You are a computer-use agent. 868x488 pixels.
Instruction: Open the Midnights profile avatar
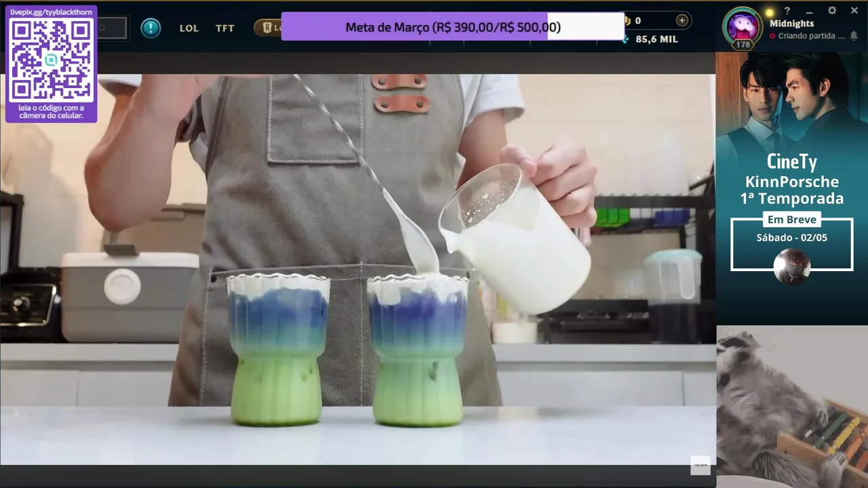743,26
